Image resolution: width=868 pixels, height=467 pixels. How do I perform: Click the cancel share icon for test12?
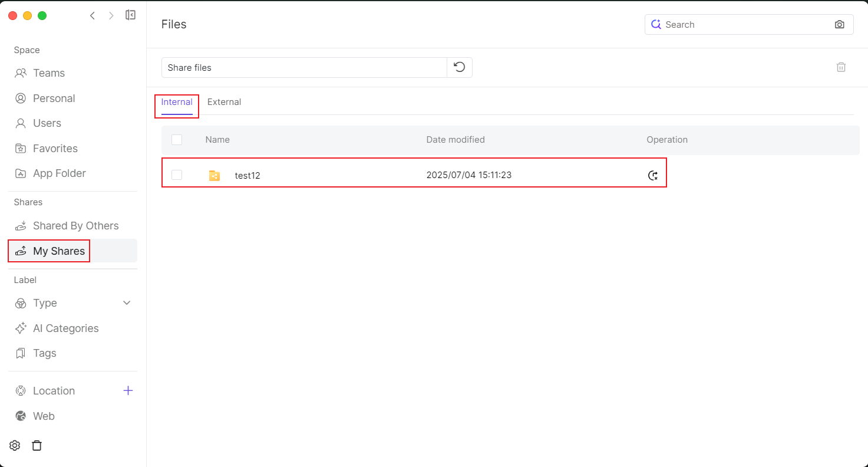[x=652, y=175]
